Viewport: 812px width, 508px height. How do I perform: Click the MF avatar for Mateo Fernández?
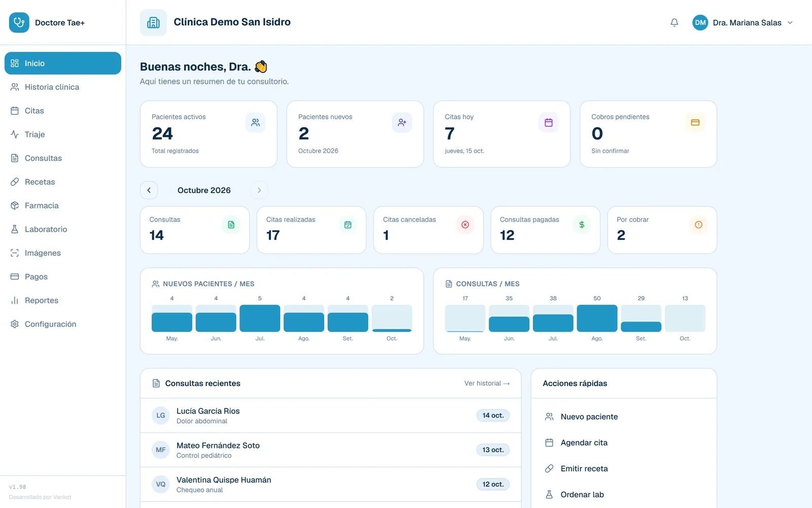(x=161, y=450)
